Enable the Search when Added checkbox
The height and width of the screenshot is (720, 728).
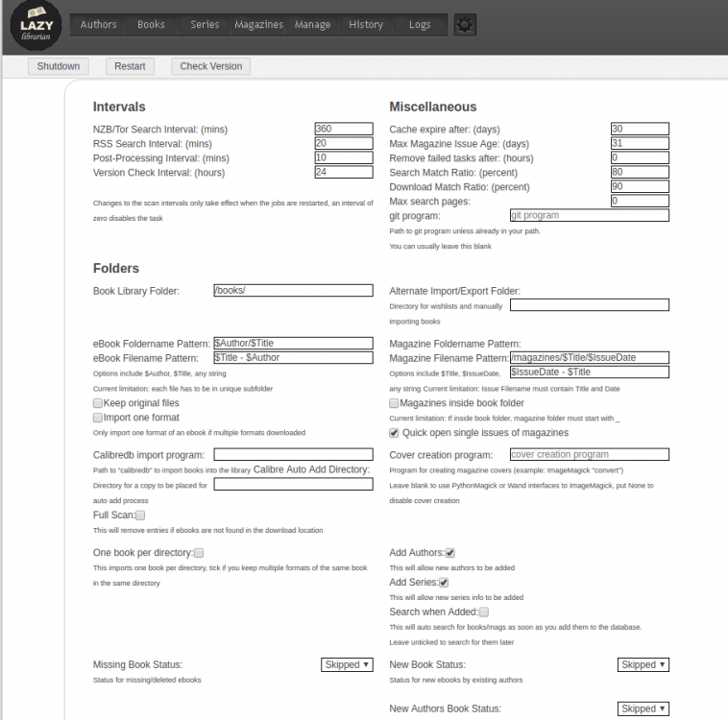484,612
